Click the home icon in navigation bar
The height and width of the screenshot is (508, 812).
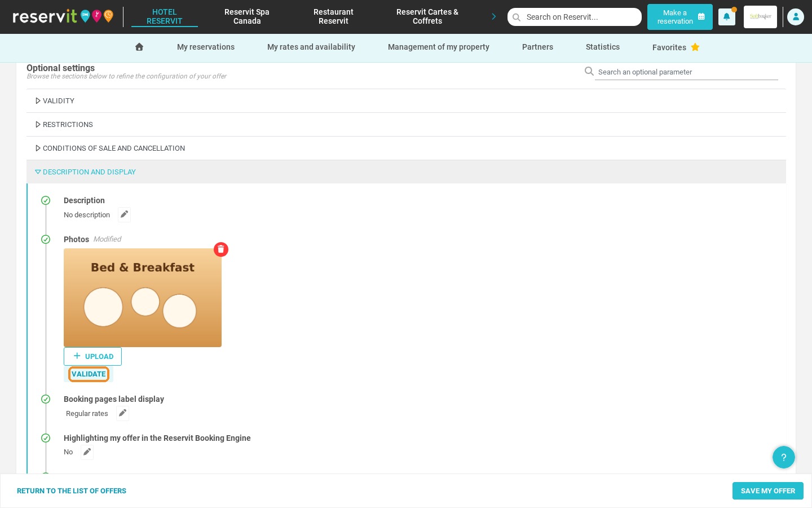coord(139,47)
